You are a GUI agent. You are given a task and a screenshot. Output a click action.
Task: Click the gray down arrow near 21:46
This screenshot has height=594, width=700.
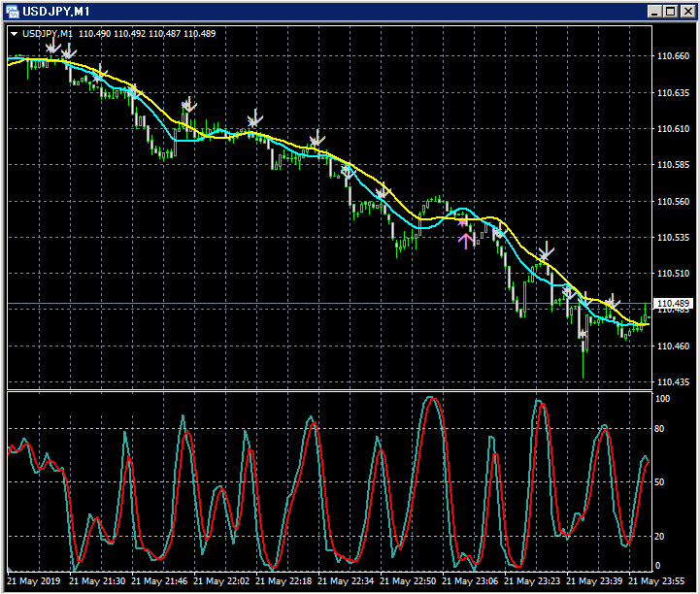189,104
